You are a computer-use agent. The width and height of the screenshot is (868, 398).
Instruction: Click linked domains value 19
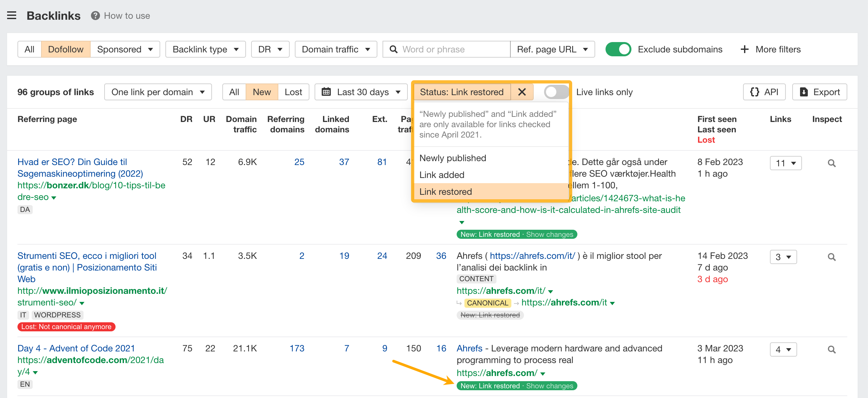point(344,256)
